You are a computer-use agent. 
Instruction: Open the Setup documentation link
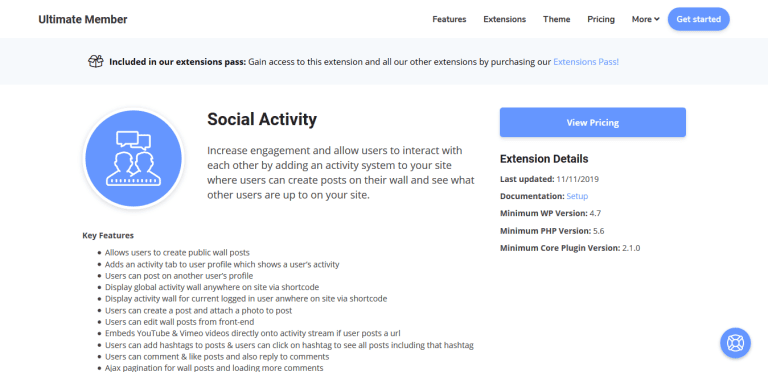(577, 196)
